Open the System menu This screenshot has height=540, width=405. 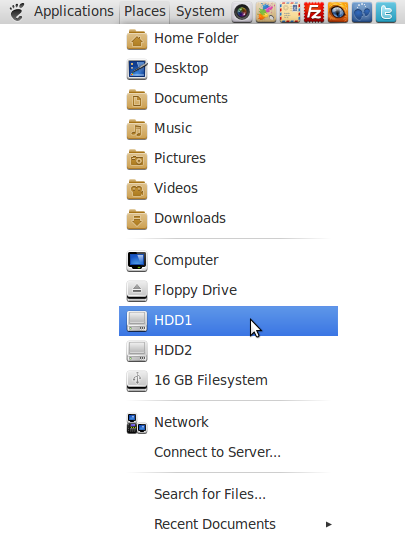(200, 11)
